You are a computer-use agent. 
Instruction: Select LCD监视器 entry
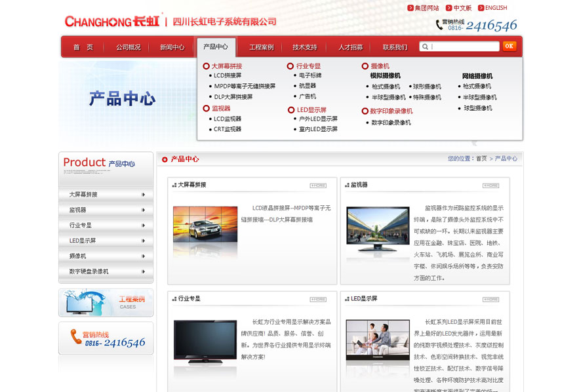point(228,119)
